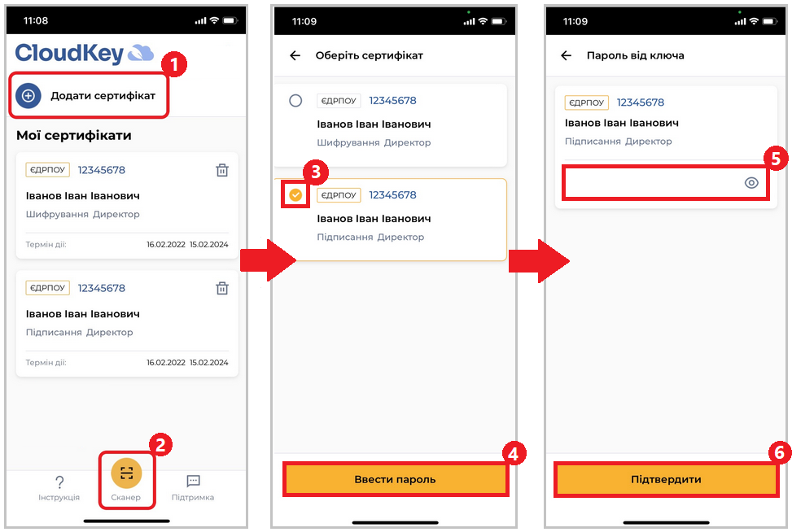Click the Підтвердити button

(666, 479)
